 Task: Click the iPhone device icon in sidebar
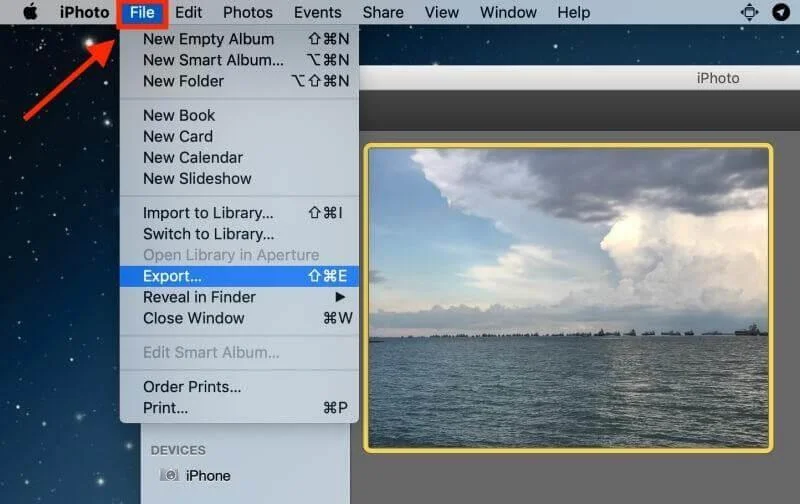[170, 476]
